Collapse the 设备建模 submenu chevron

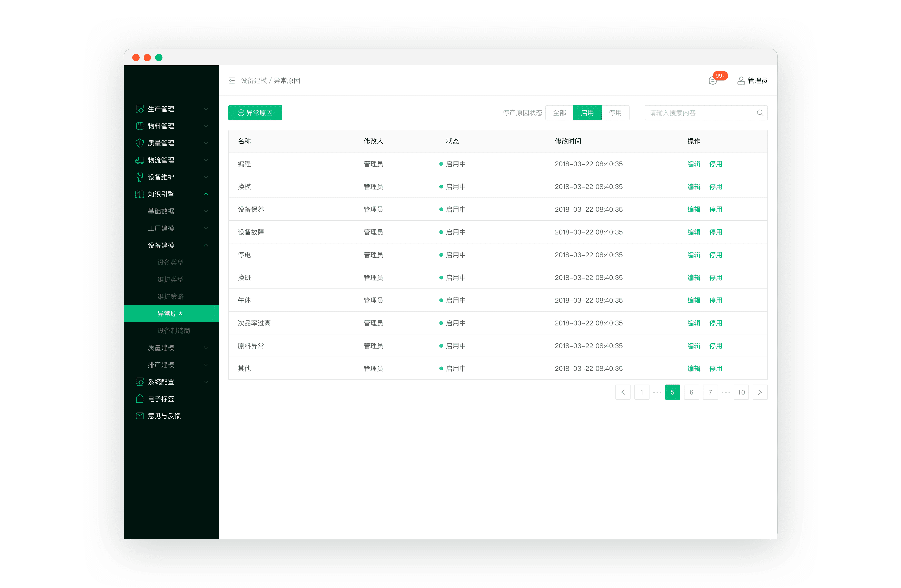click(x=206, y=245)
